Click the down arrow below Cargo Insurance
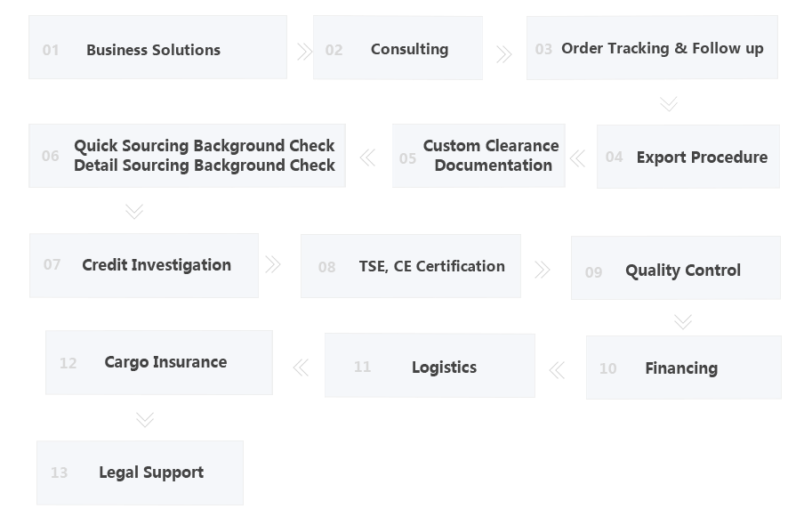This screenshot has height=517, width=812. [x=145, y=419]
